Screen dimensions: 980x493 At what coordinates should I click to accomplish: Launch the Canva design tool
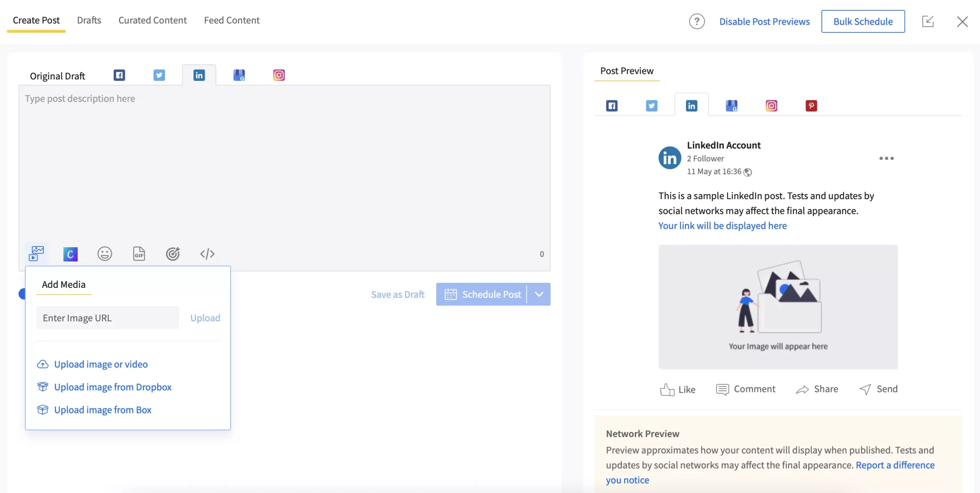click(x=70, y=253)
